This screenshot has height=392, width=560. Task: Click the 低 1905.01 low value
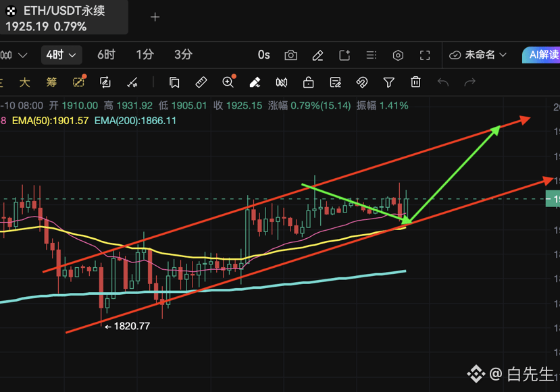(x=182, y=105)
